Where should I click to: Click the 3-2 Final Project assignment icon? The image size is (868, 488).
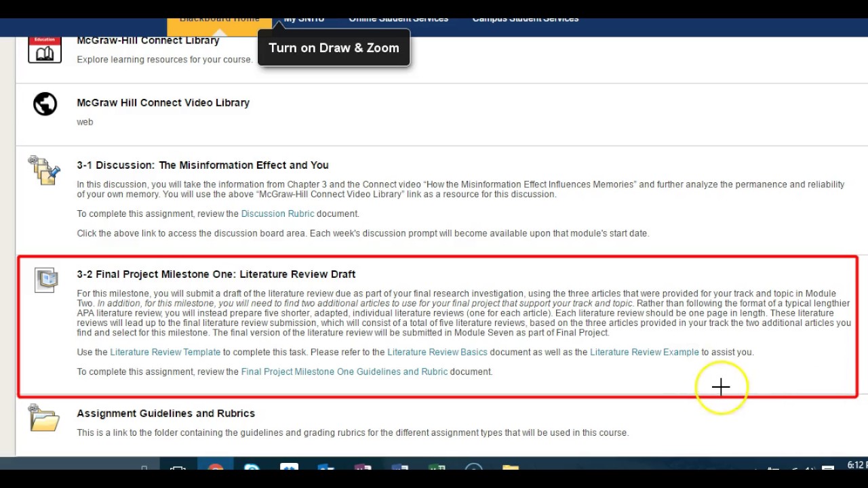point(46,279)
